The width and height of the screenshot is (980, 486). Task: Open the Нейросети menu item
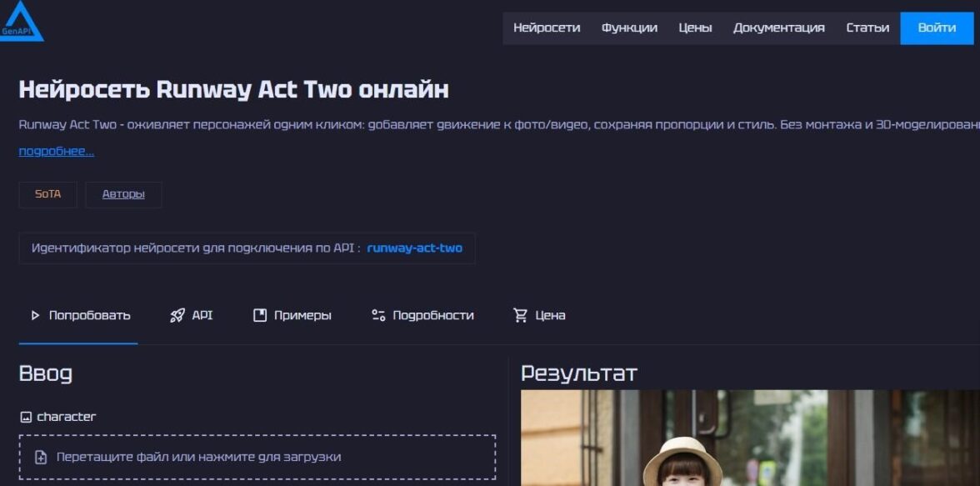tap(547, 28)
